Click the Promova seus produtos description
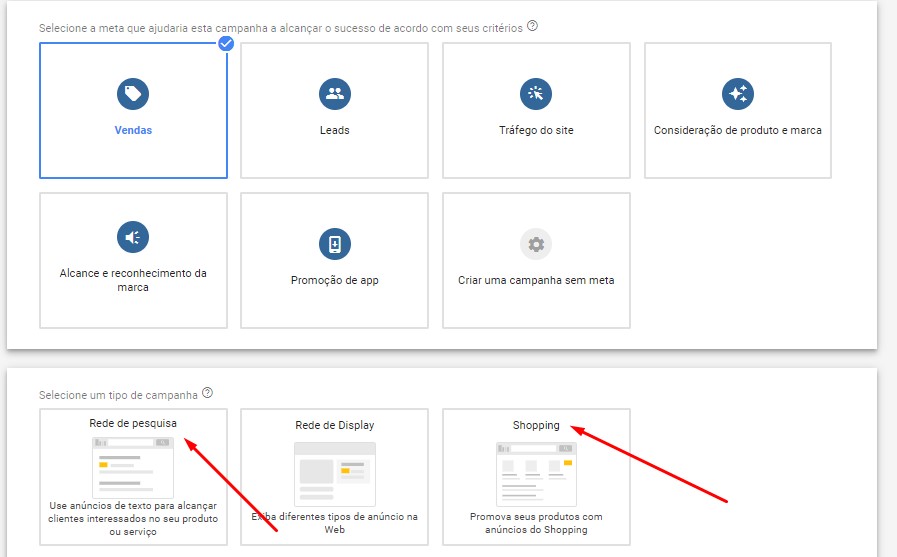The width and height of the screenshot is (897, 557). [x=536, y=523]
